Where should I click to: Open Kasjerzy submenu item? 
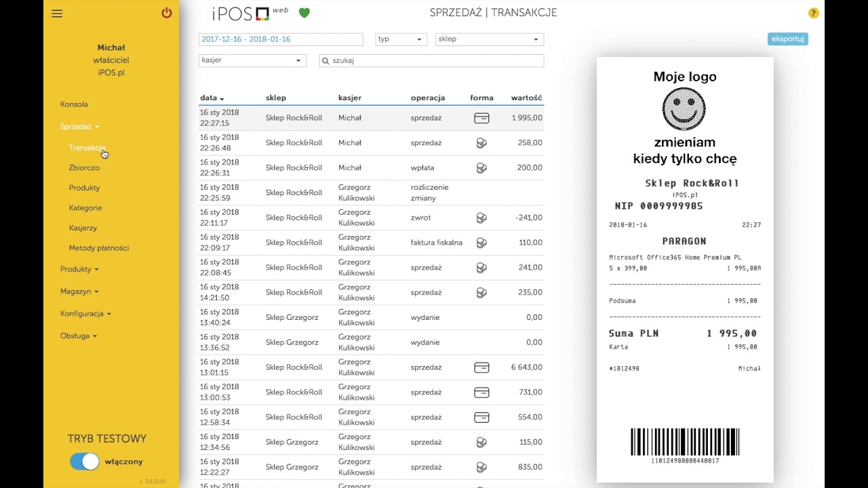pyautogui.click(x=83, y=228)
